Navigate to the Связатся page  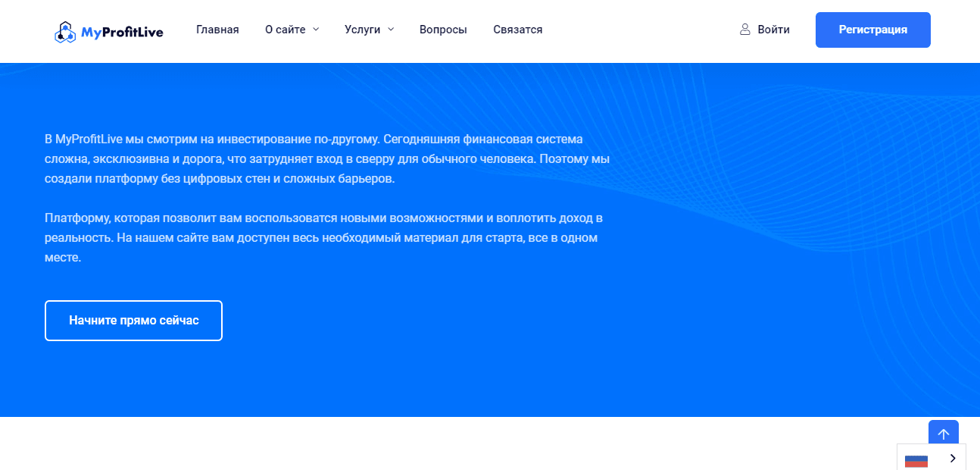point(517,30)
